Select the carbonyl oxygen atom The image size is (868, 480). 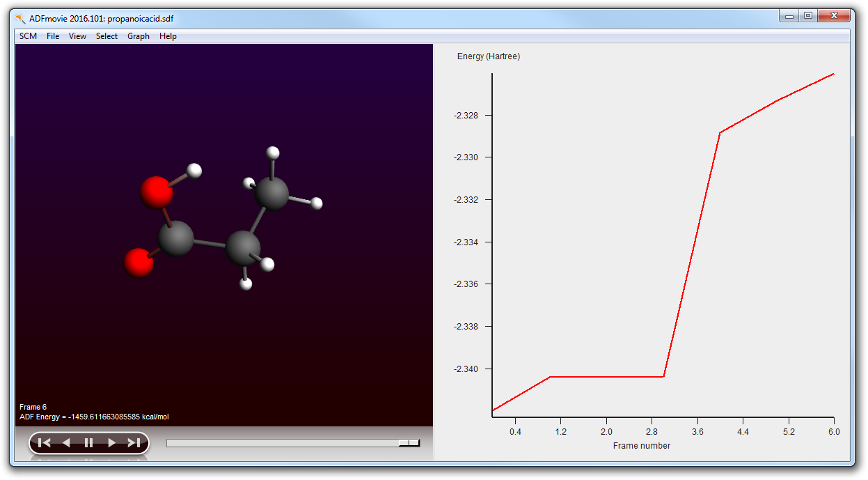click(x=139, y=263)
